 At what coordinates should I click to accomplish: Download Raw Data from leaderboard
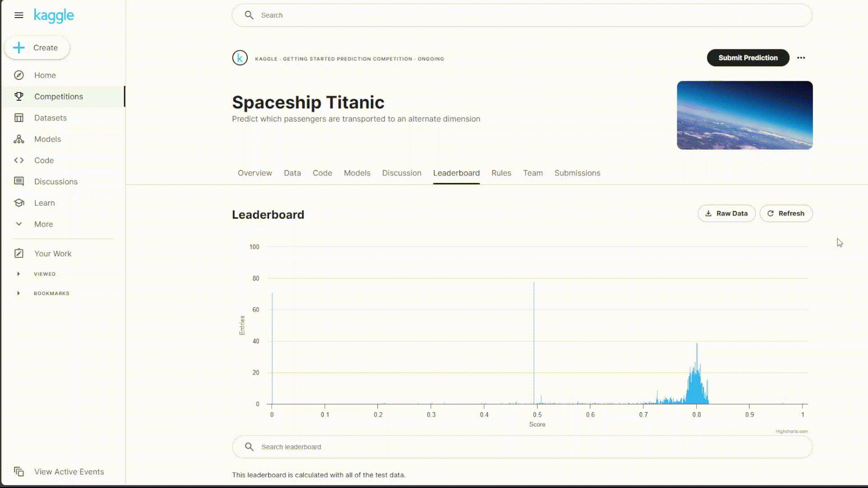click(726, 213)
